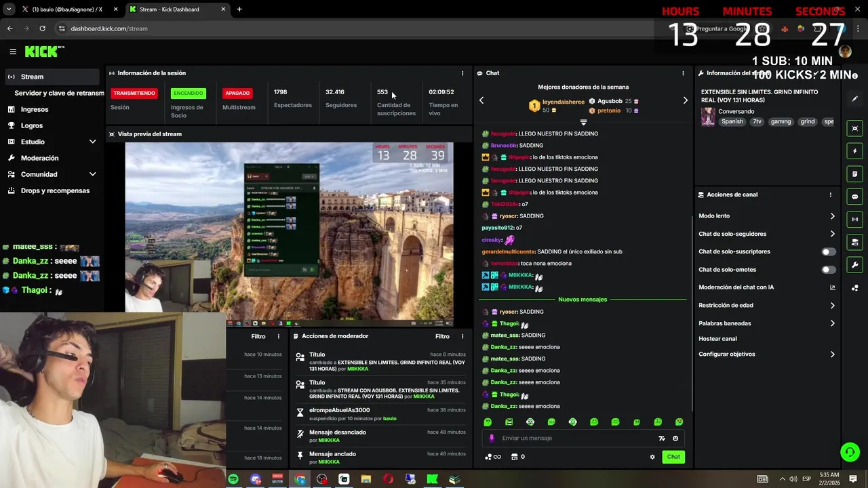Open chat settings gear
The height and width of the screenshot is (488, 868).
coord(652,457)
